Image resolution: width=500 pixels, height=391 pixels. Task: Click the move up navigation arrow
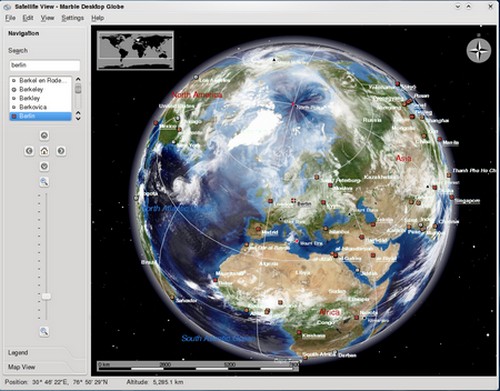point(44,136)
